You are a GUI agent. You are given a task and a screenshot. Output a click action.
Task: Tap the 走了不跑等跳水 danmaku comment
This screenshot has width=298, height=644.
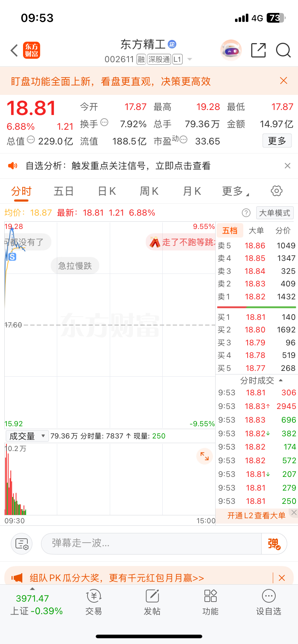point(181,242)
